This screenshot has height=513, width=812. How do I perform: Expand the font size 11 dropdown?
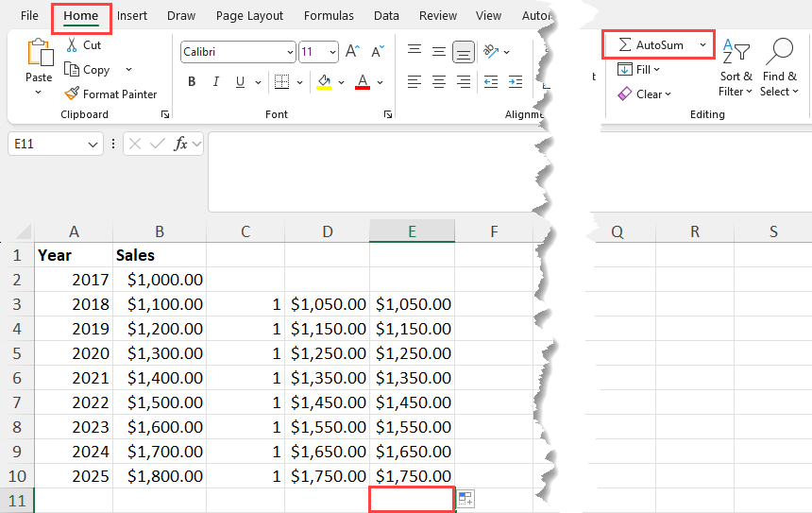331,53
